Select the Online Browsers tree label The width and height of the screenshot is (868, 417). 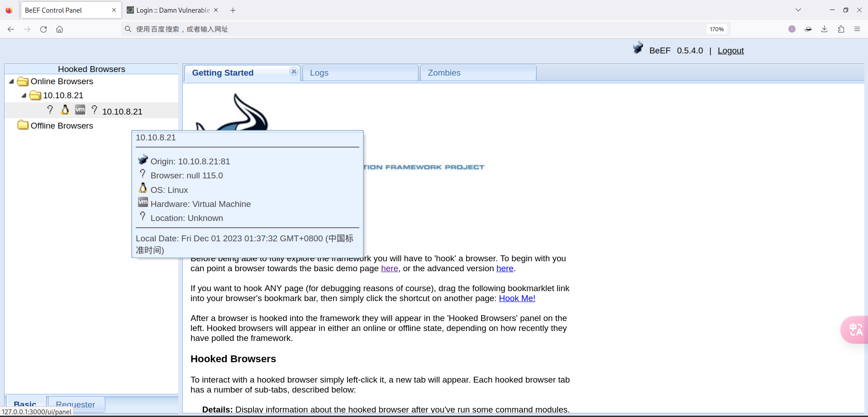point(62,81)
